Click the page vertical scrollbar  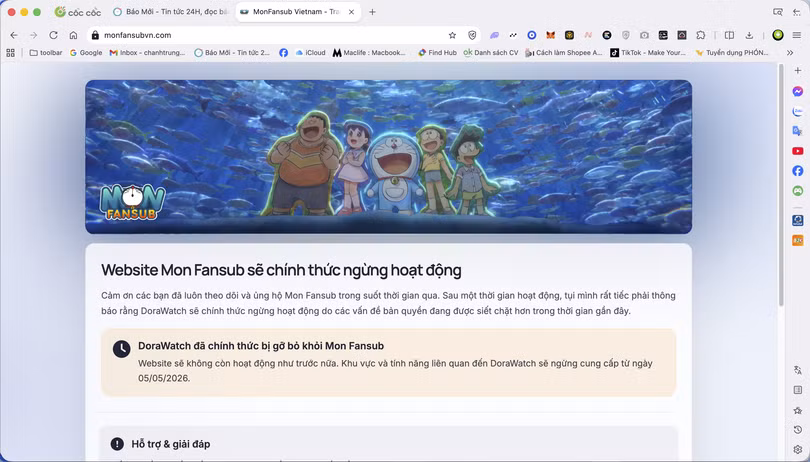pyautogui.click(x=781, y=185)
